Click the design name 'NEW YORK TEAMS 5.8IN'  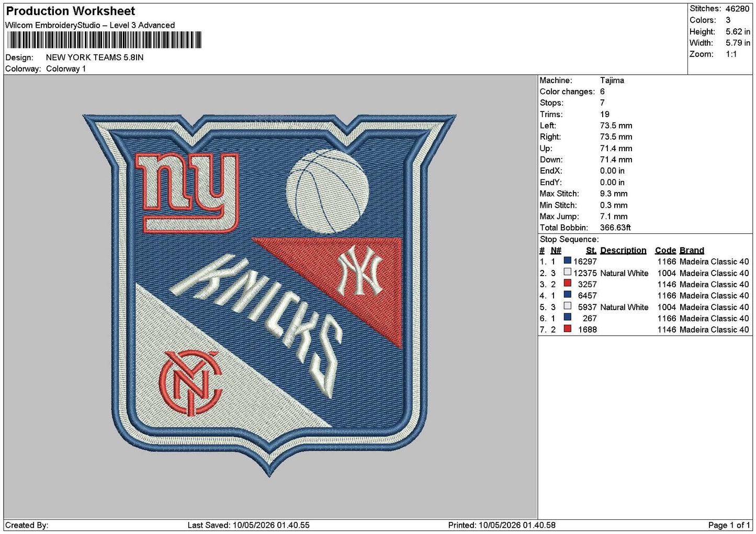tap(95, 57)
